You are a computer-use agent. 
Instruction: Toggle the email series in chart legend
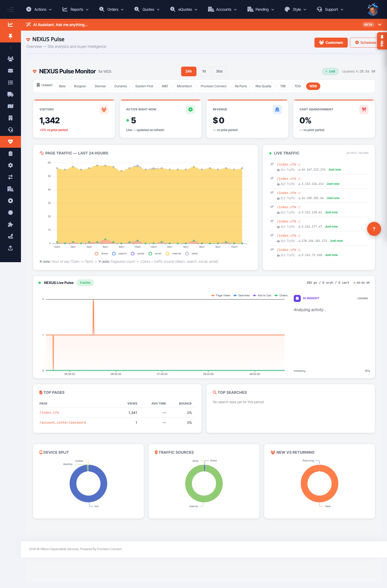pos(155,254)
